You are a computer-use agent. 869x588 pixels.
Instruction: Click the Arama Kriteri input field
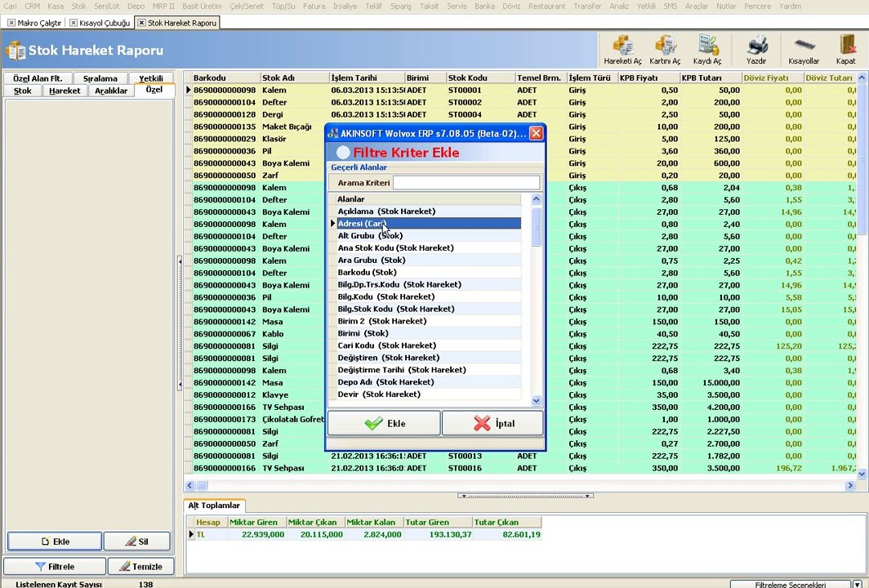coord(466,182)
